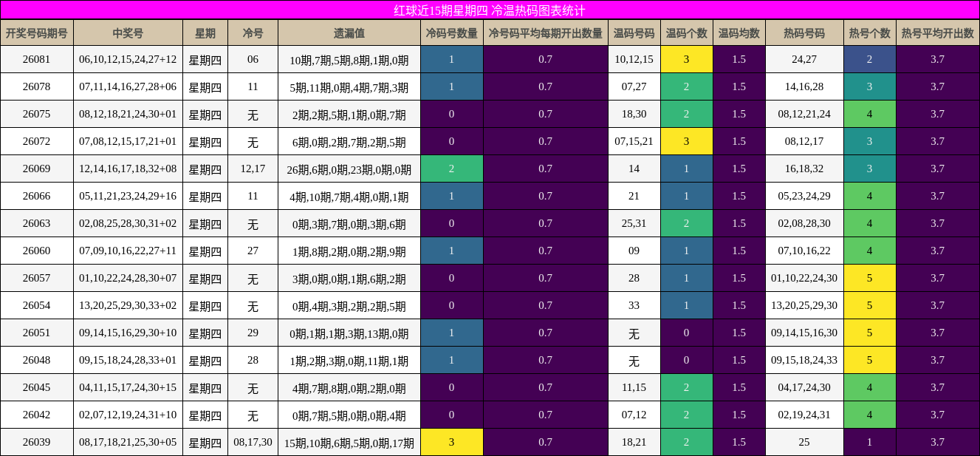Select the 温码号码 column header
This screenshot has height=456, width=980.
click(634, 33)
